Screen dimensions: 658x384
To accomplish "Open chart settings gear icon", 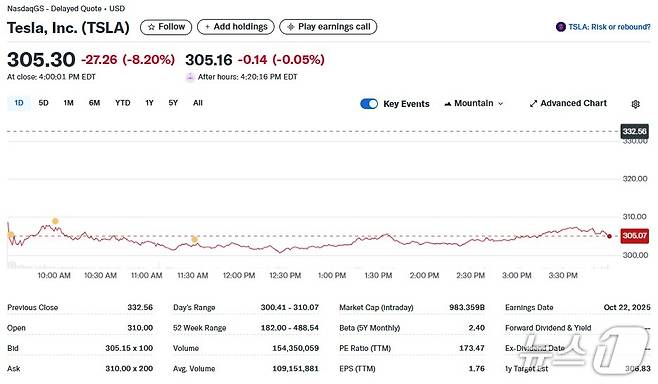I will (x=636, y=104).
